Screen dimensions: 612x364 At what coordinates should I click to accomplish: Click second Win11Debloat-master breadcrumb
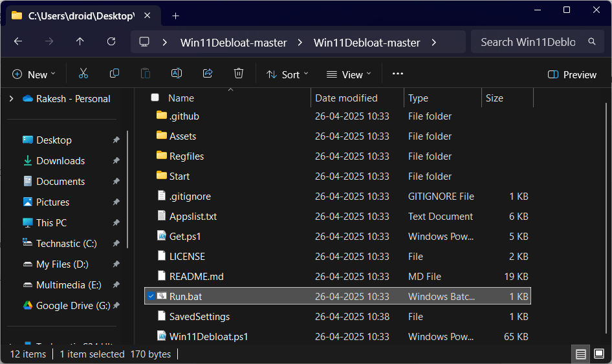coord(367,43)
